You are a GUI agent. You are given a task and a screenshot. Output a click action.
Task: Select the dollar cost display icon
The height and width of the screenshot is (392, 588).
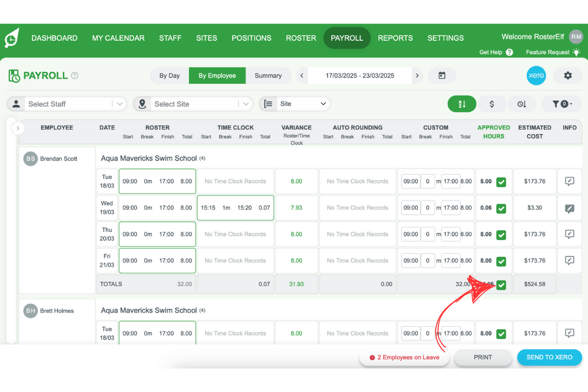[492, 104]
